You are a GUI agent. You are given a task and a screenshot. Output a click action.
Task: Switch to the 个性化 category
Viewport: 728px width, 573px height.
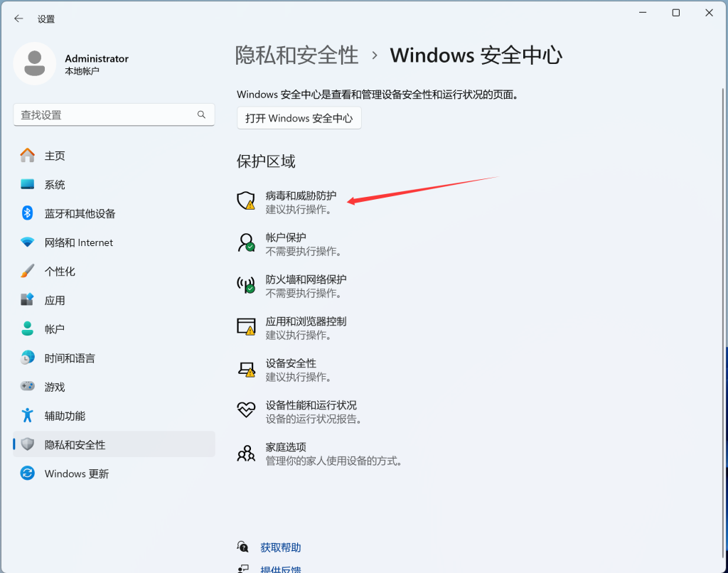point(114,271)
